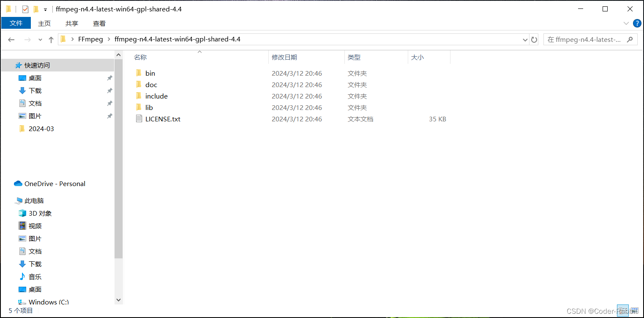The height and width of the screenshot is (318, 644).
Task: Click the Back navigation arrow
Action: [11, 39]
